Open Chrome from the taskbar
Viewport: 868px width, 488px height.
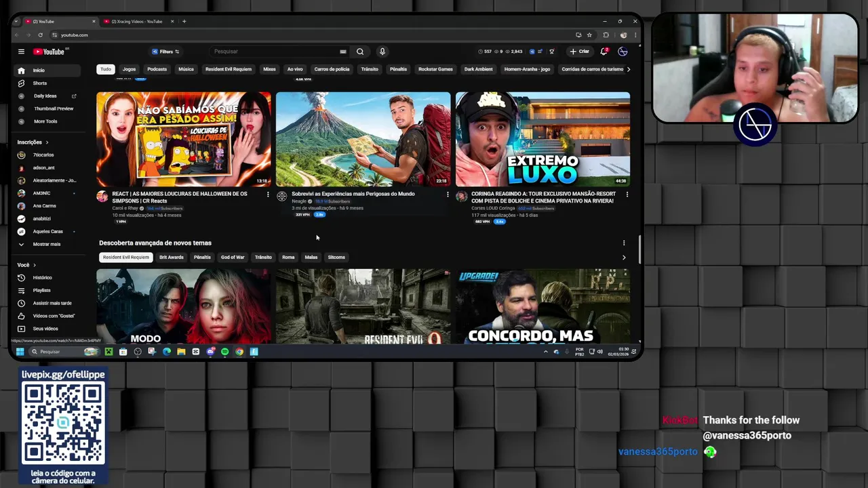(239, 352)
